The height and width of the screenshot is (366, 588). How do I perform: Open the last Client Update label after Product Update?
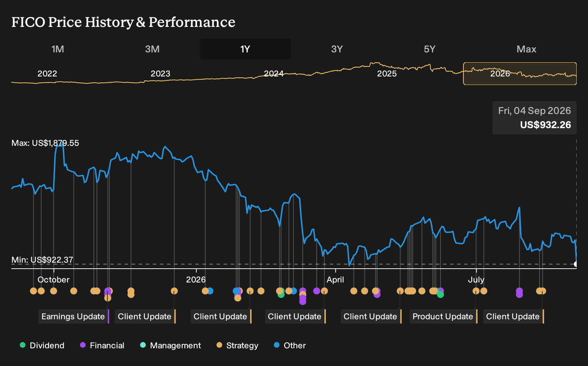pos(513,316)
